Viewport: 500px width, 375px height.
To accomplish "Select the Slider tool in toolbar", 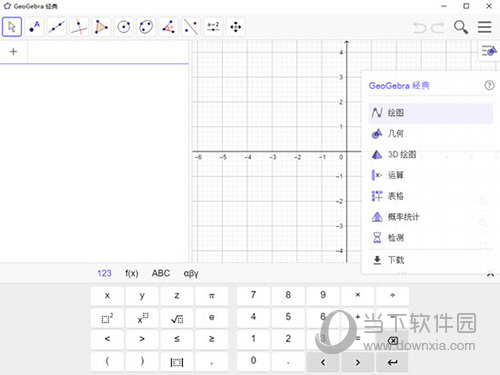I will (x=213, y=27).
